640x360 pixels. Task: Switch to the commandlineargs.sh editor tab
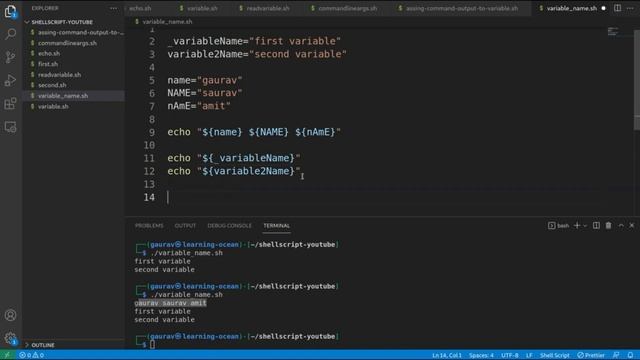(x=348, y=8)
